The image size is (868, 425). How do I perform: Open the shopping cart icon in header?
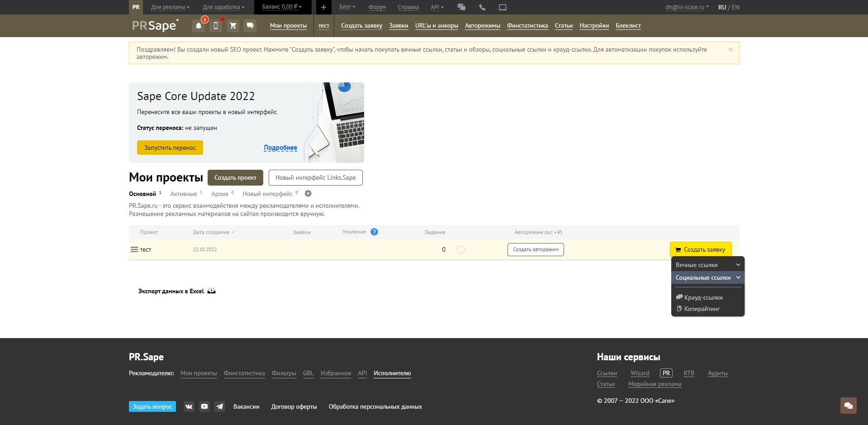tap(233, 26)
